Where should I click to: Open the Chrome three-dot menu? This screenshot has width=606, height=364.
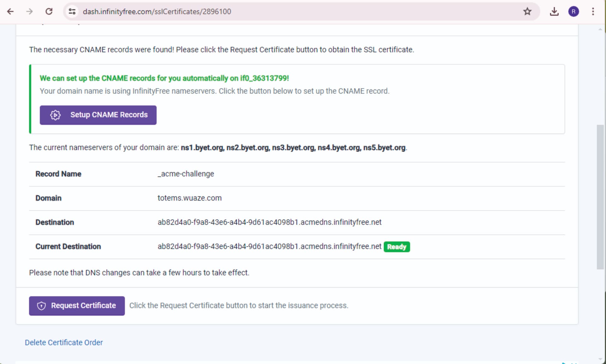click(593, 12)
